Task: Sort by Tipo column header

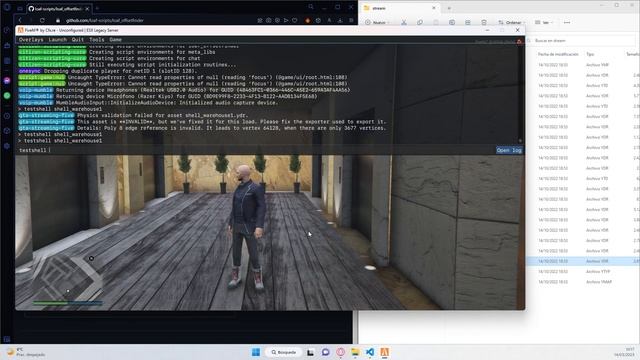Action: click(x=590, y=54)
